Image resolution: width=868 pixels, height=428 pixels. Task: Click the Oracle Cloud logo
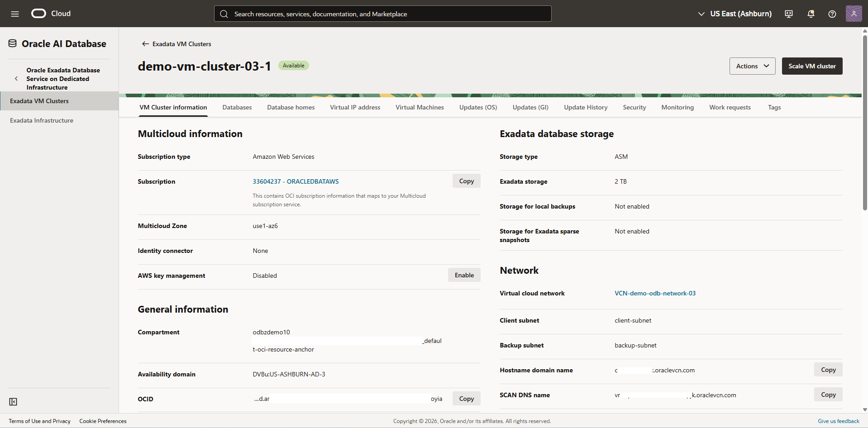(51, 14)
